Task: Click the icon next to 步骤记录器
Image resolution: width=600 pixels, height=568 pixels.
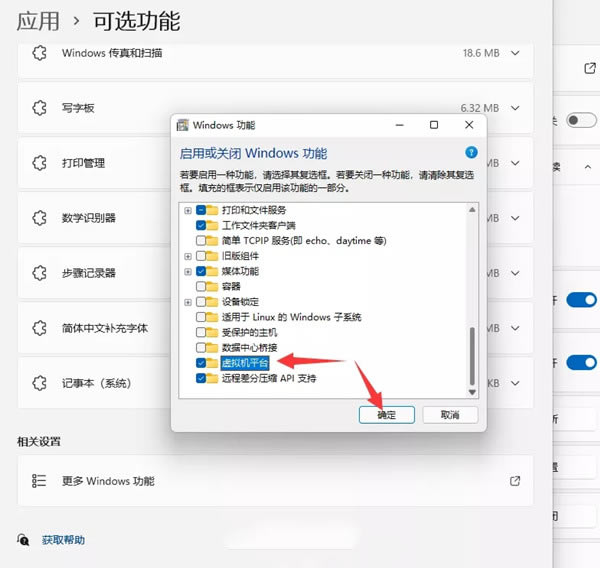Action: pos(39,273)
